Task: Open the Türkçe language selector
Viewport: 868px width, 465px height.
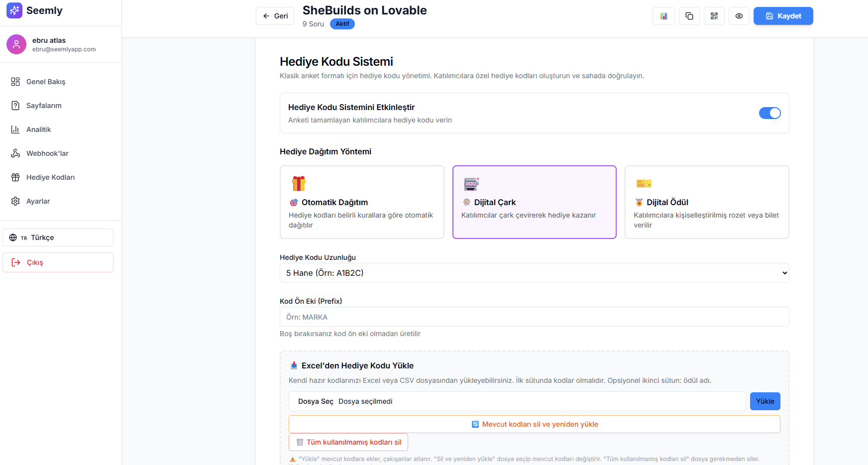Action: 58,237
